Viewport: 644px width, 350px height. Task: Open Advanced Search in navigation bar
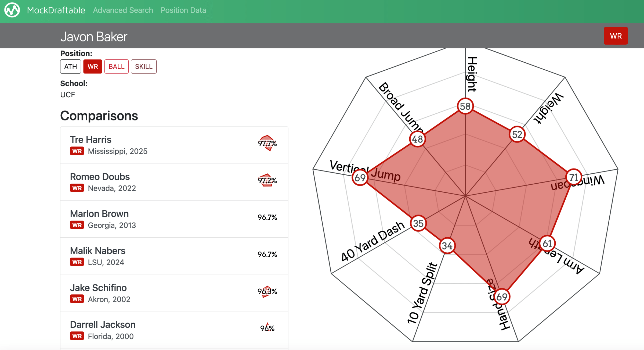coord(123,10)
